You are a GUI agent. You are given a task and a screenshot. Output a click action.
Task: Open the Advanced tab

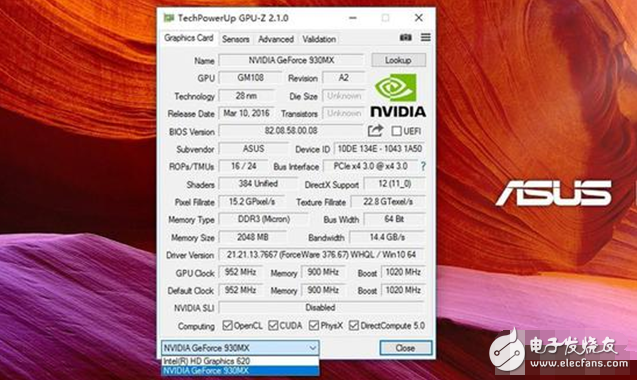pos(276,39)
